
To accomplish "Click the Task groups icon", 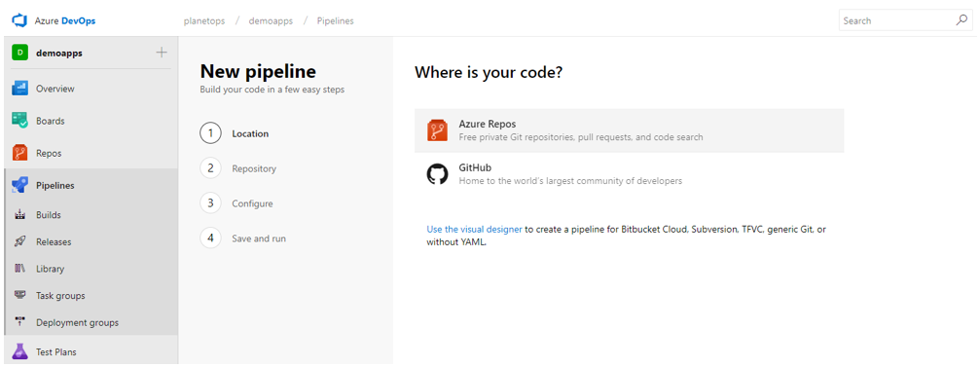I will [x=20, y=295].
